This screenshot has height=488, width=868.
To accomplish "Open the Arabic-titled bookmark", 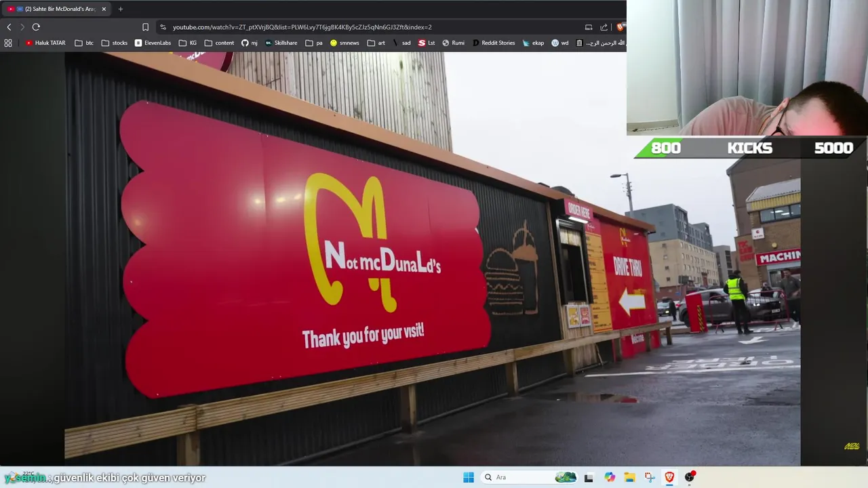I will click(600, 43).
